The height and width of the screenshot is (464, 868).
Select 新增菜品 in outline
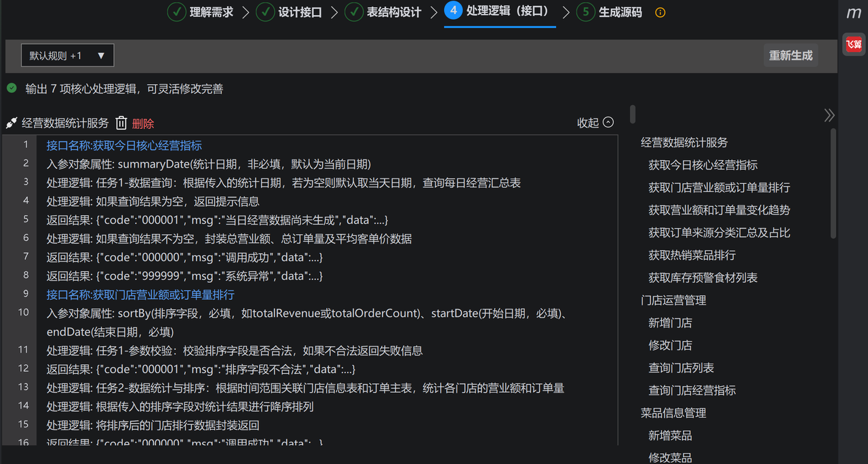(x=670, y=436)
